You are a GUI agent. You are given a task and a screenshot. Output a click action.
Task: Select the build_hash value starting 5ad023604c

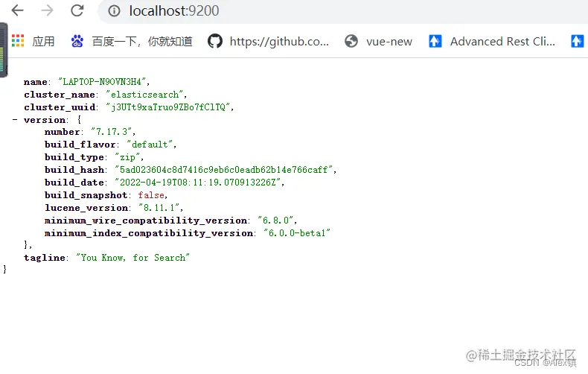click(224, 170)
